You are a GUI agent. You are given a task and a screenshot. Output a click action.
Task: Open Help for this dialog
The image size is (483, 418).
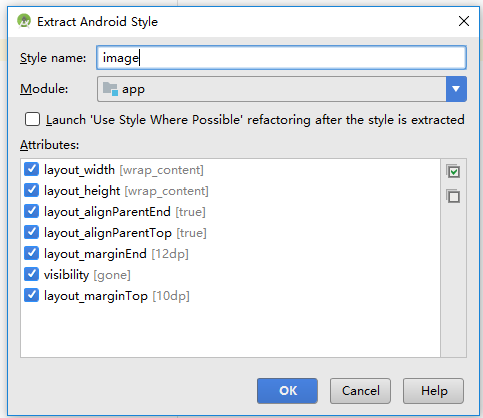coord(433,391)
